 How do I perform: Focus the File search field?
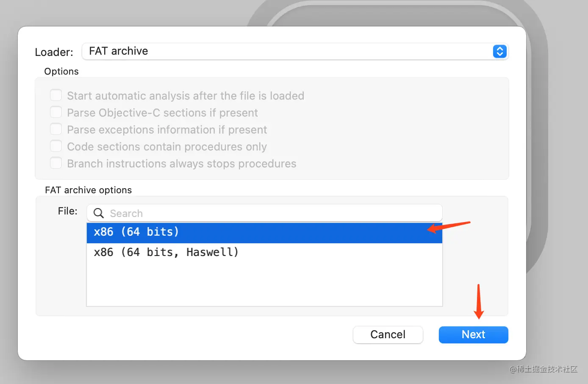pos(264,213)
